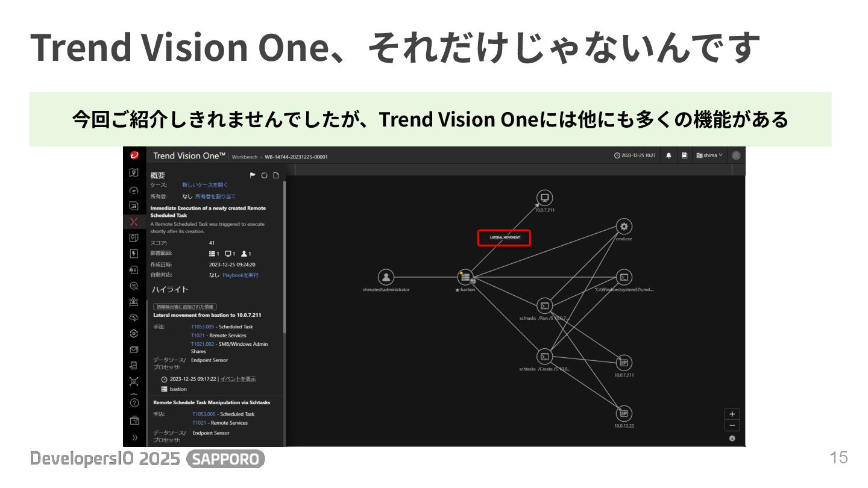Image resolution: width=868 pixels, height=488 pixels.
Task: Click the 初期検出後に追加された情報 tag
Action: [185, 307]
